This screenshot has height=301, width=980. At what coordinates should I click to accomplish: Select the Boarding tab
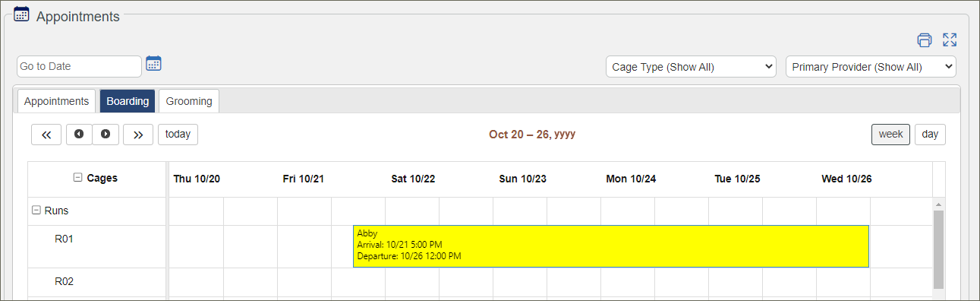[128, 101]
